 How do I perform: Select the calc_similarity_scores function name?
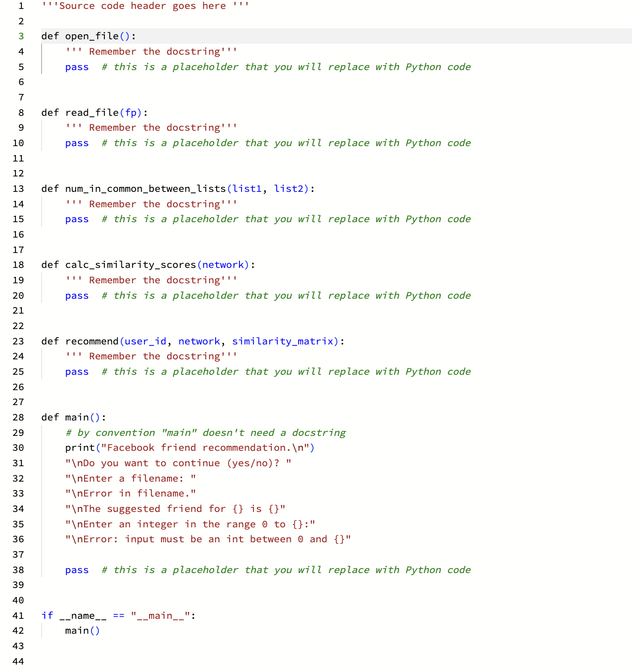click(129, 264)
